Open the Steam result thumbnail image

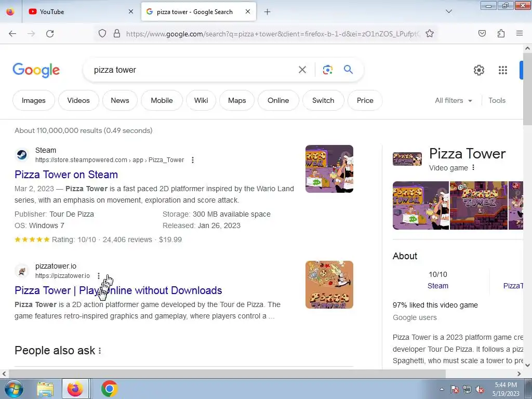[x=329, y=169]
